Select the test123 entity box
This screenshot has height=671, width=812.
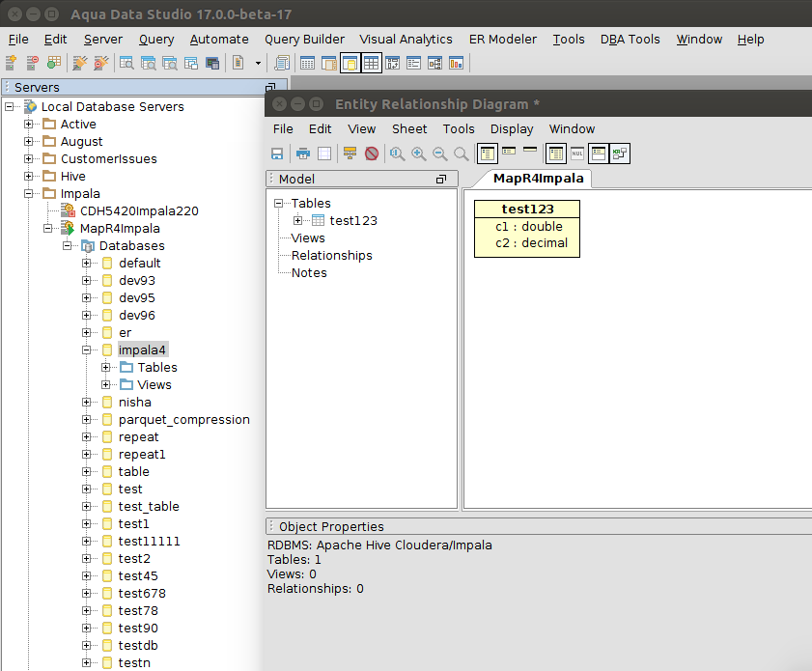pyautogui.click(x=527, y=209)
